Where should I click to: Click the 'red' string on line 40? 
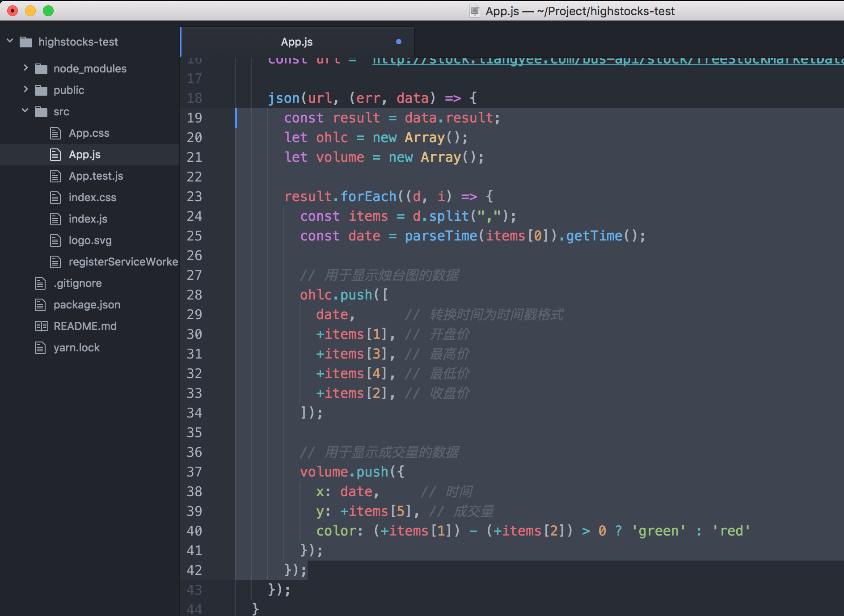click(x=731, y=531)
